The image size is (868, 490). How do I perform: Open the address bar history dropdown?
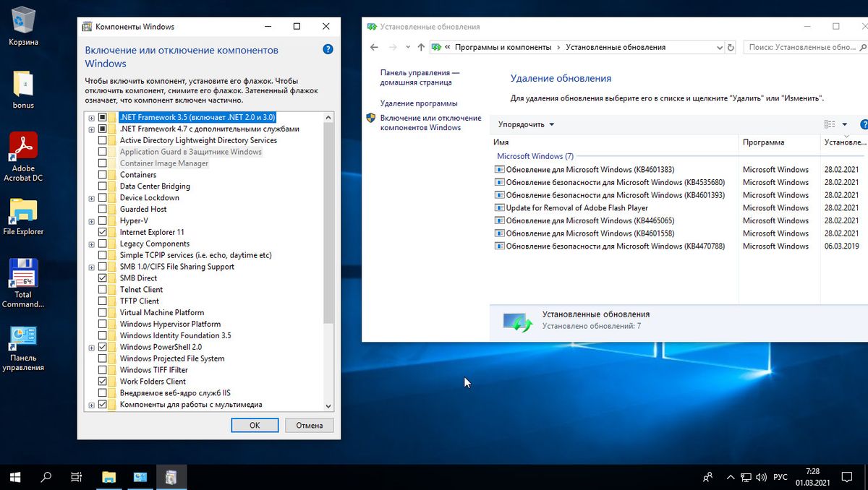tap(719, 47)
